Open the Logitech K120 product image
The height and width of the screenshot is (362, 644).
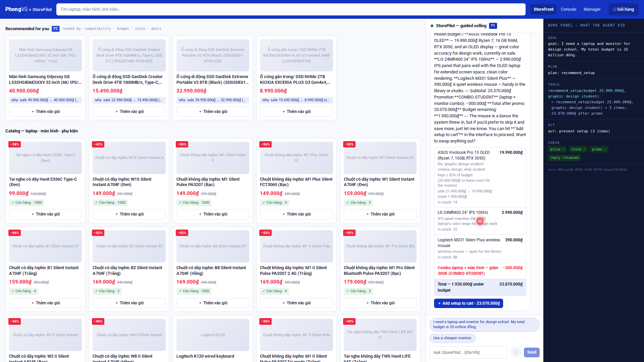tap(213, 335)
